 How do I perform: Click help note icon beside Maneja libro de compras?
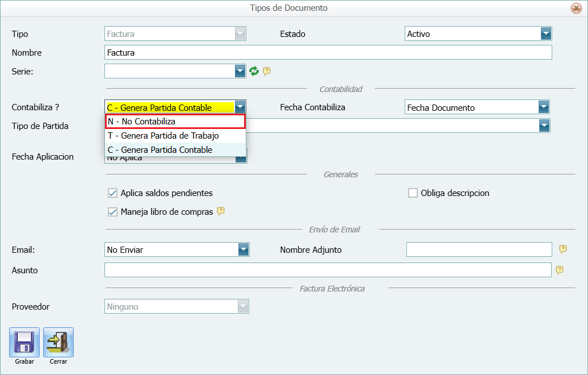(x=221, y=211)
